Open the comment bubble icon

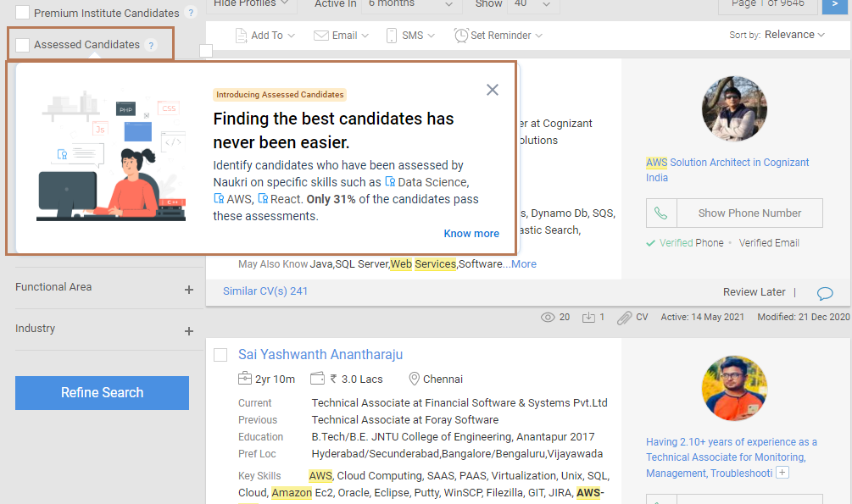click(825, 293)
